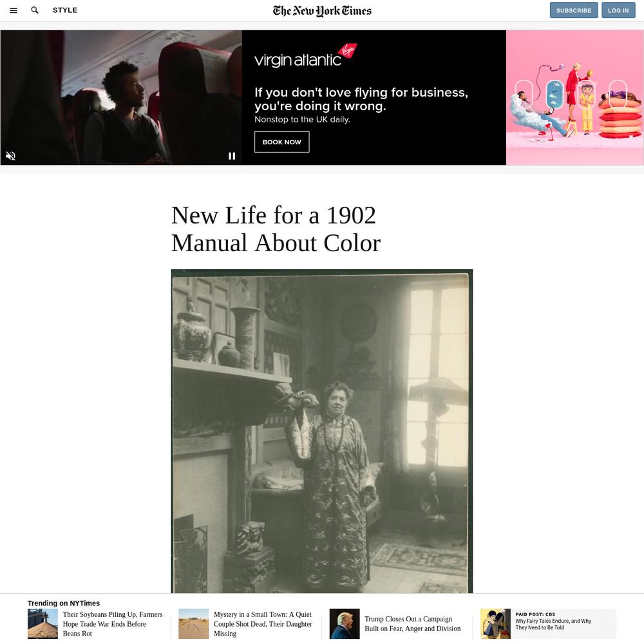Open the Trump campaign story
The image size is (644, 644).
[412, 623]
